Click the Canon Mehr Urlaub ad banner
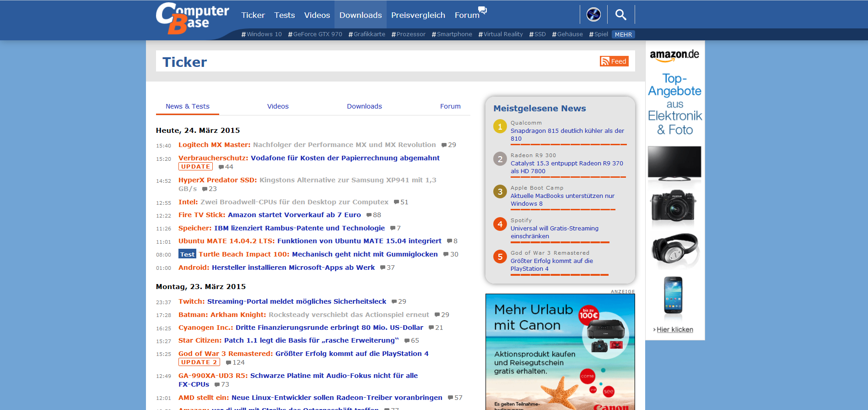 coord(560,352)
